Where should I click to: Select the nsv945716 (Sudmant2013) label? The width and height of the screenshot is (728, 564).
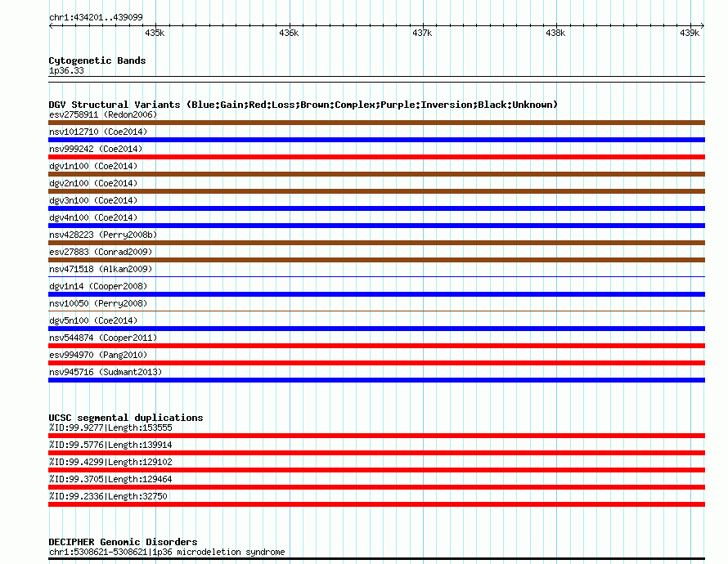coord(106,372)
